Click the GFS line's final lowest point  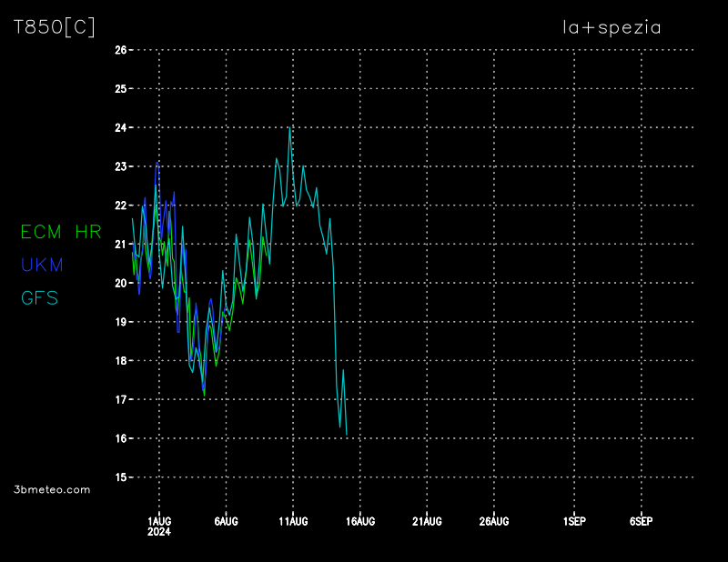347,436
